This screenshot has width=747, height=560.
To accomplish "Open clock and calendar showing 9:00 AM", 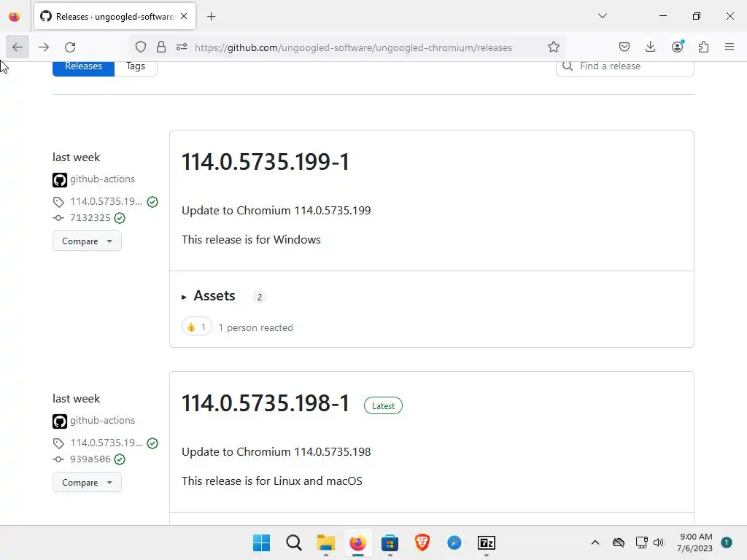I will (695, 542).
